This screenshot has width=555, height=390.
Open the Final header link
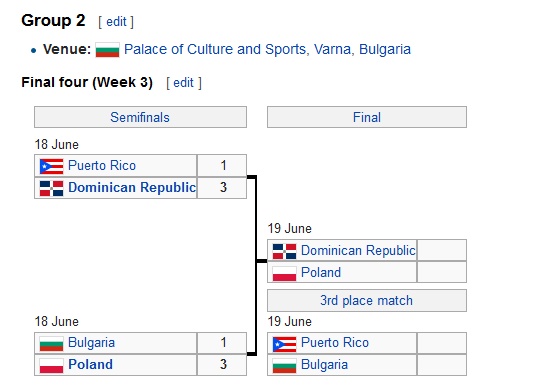point(367,117)
